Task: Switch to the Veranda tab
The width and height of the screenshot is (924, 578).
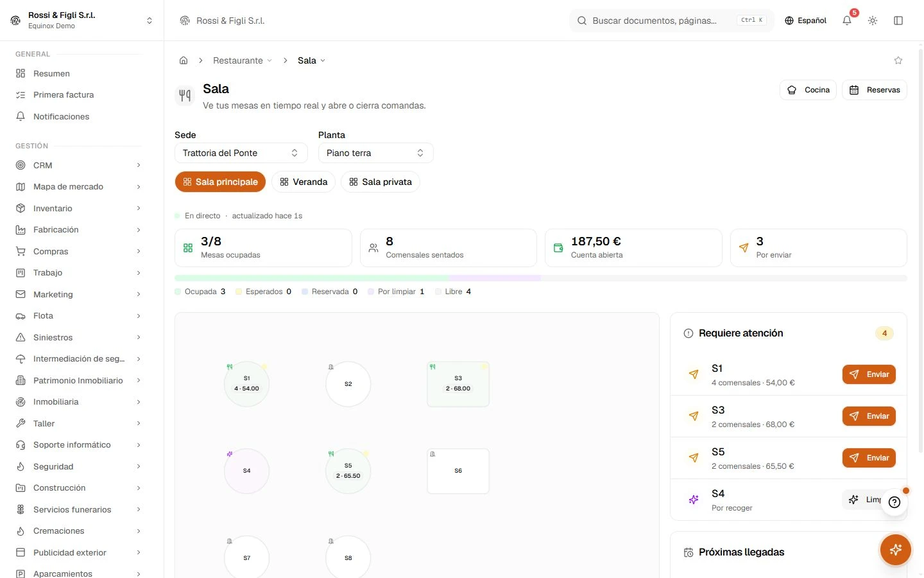Action: click(304, 182)
